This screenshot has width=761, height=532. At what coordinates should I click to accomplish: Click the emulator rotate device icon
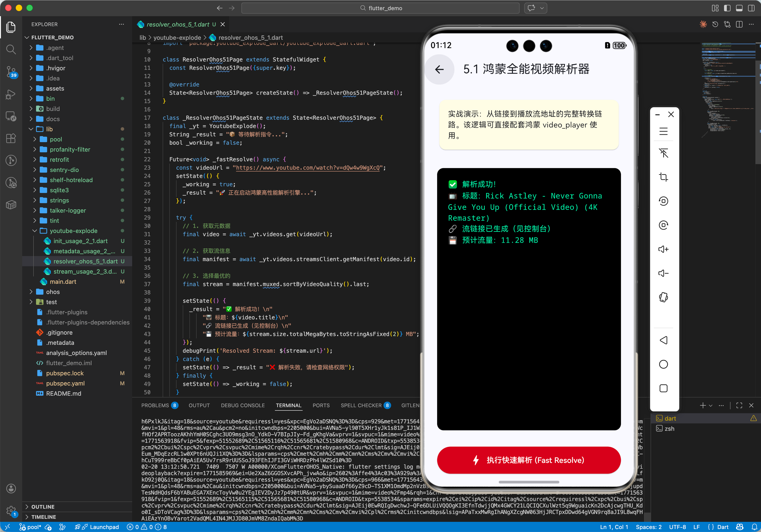tap(663, 297)
